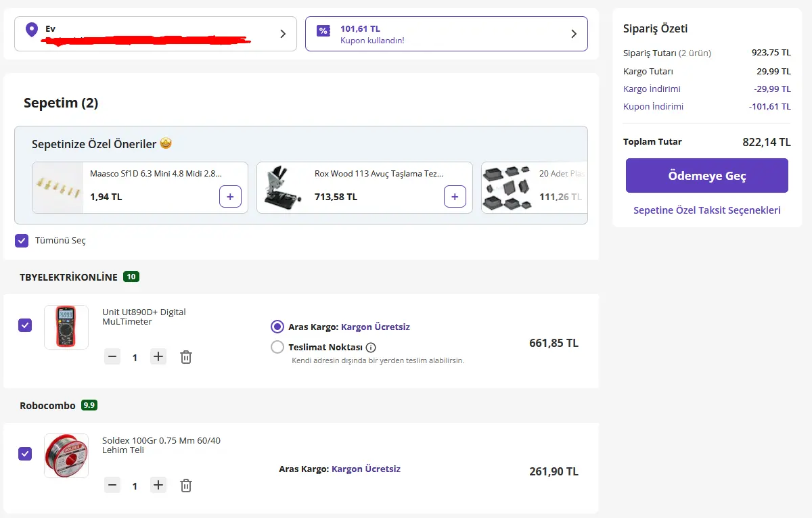Delete the Unit Ut890D+ multimeter from cart
The width and height of the screenshot is (812, 518).
tap(186, 357)
